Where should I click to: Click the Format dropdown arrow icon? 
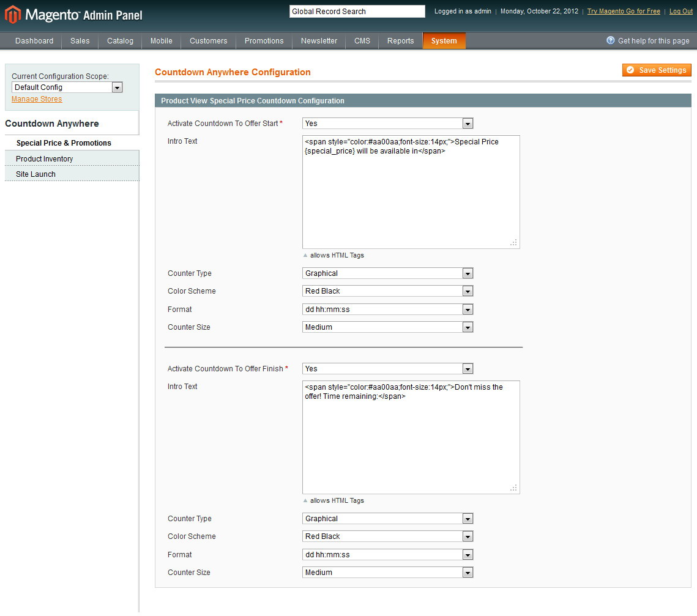click(468, 309)
